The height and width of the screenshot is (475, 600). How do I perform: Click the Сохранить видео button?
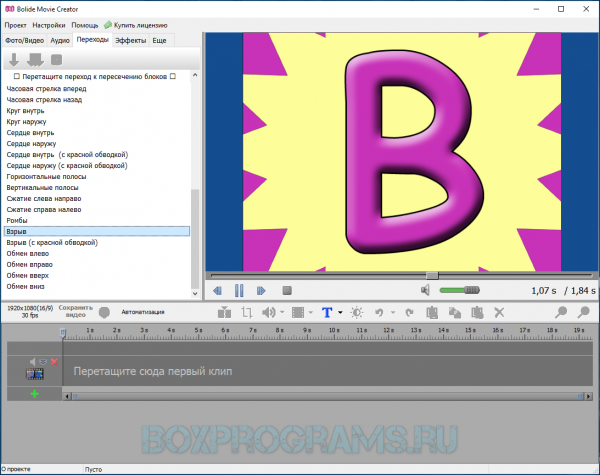[x=75, y=312]
